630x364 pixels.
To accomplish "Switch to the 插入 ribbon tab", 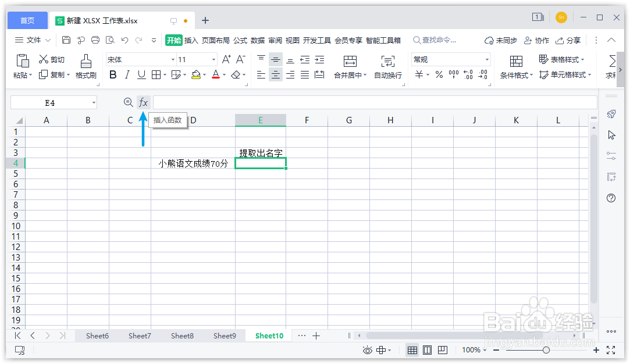I will 191,40.
